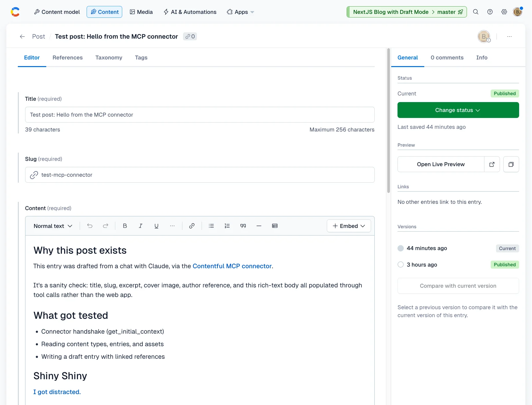Open the Normal text style dropdown

coord(53,226)
